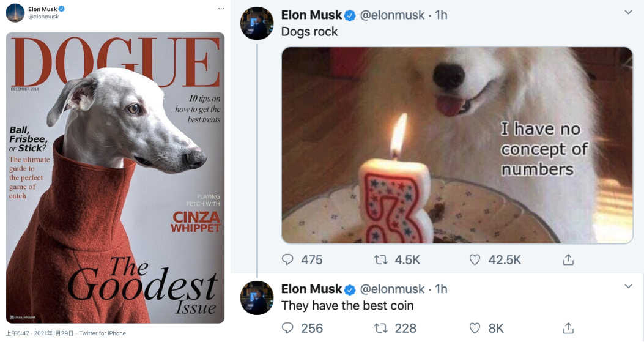Screen dimensions: 644x342
Task: Open Elon Musk name on 'best coin' tweet
Action: coord(311,289)
